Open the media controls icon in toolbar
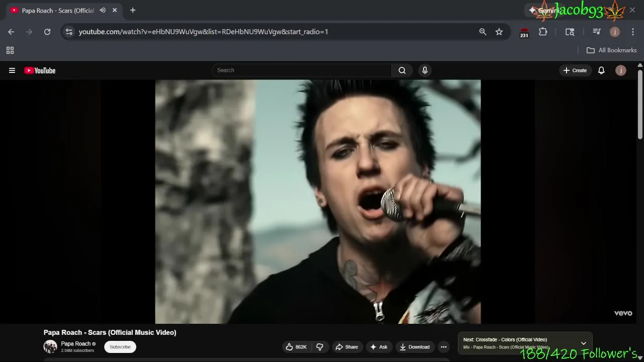 click(x=597, y=32)
